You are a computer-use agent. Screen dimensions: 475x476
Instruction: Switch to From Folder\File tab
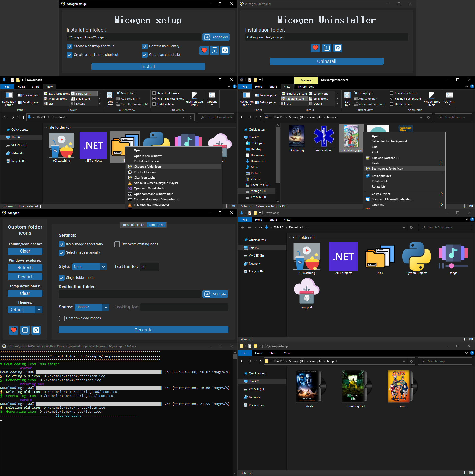click(x=133, y=225)
